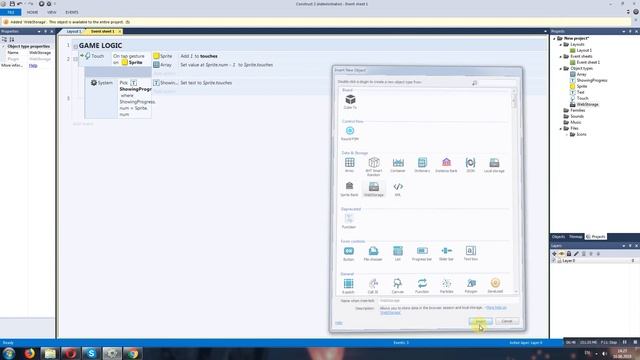Open Firefox from the taskbar
640x360 pixels.
29,353
